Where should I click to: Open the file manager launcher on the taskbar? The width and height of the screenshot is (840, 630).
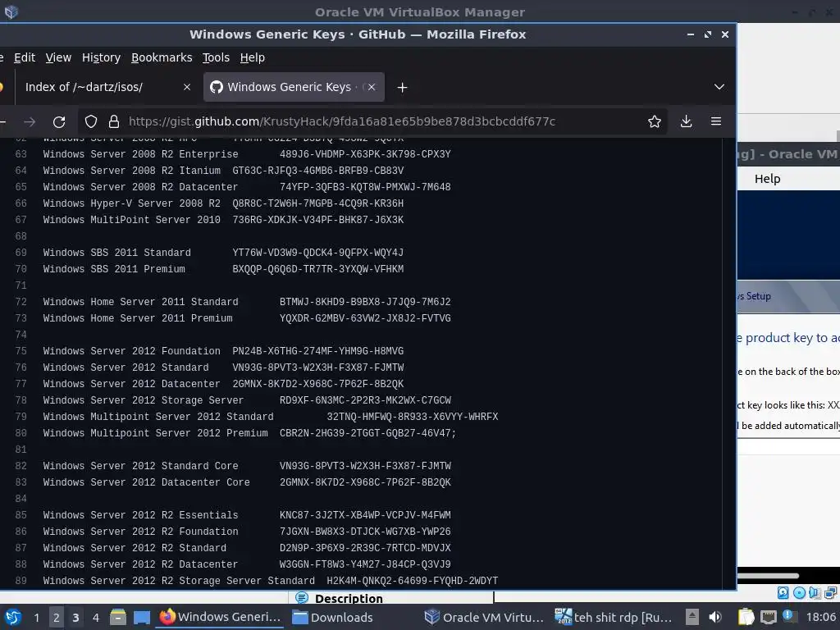(118, 618)
